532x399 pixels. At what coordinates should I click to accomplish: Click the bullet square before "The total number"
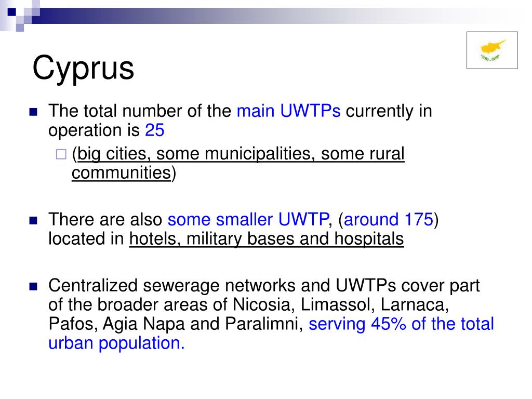[33, 112]
